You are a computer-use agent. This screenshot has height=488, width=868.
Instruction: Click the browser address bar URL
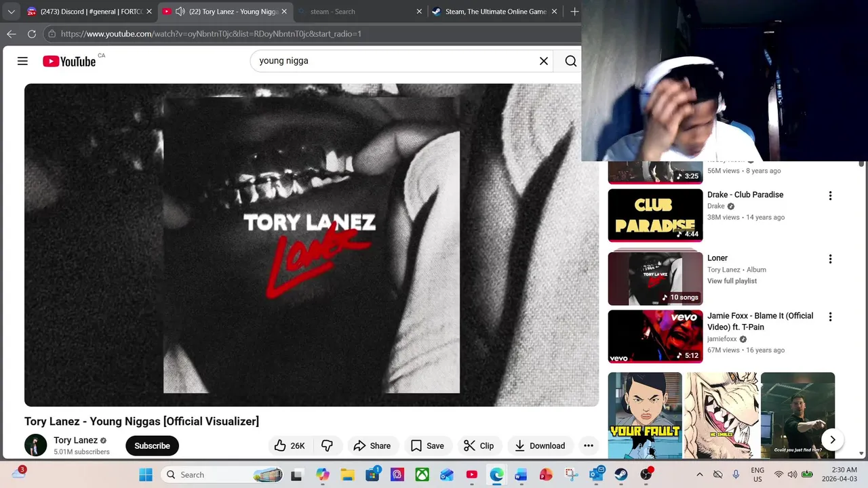pos(211,34)
